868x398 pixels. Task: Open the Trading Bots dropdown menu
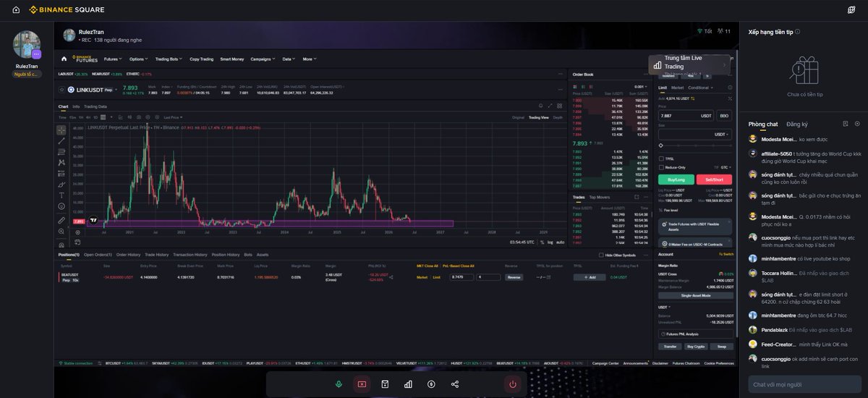coord(169,59)
